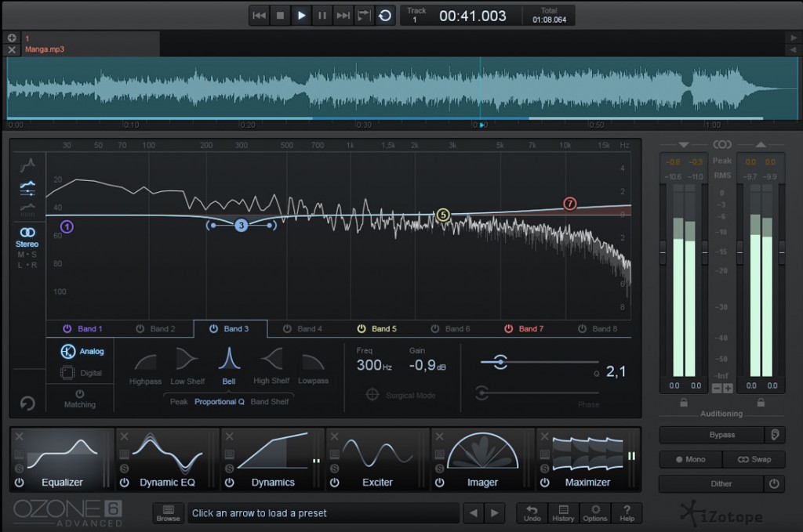Viewport: 803px width, 532px height.
Task: Select the Proportional Q bell type
Action: (x=220, y=402)
